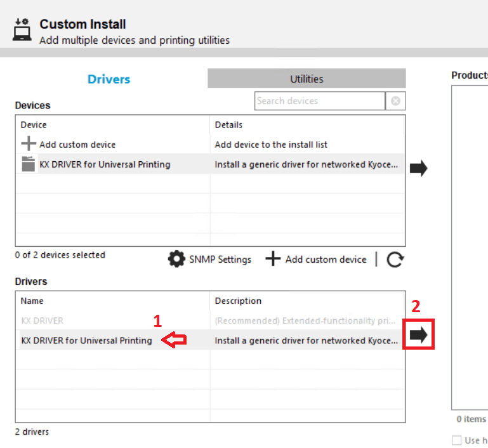Click the '(Recommended) Extended-functionality' description
The image size is (488, 448).
coord(305,320)
